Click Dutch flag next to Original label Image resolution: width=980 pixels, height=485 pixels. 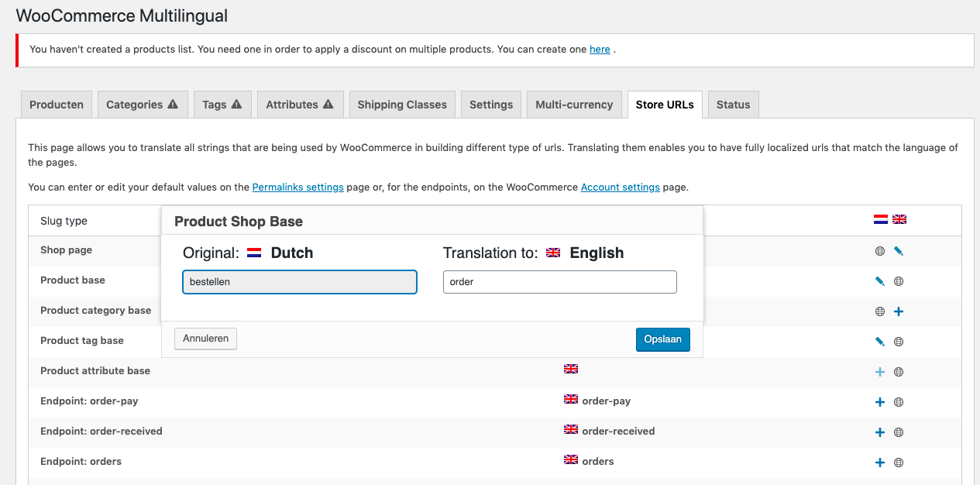click(x=254, y=253)
